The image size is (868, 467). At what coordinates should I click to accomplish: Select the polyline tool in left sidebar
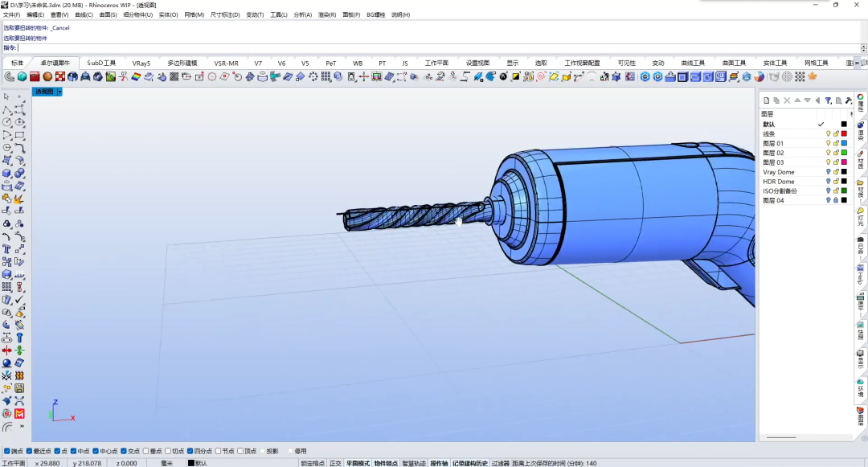tap(6, 109)
